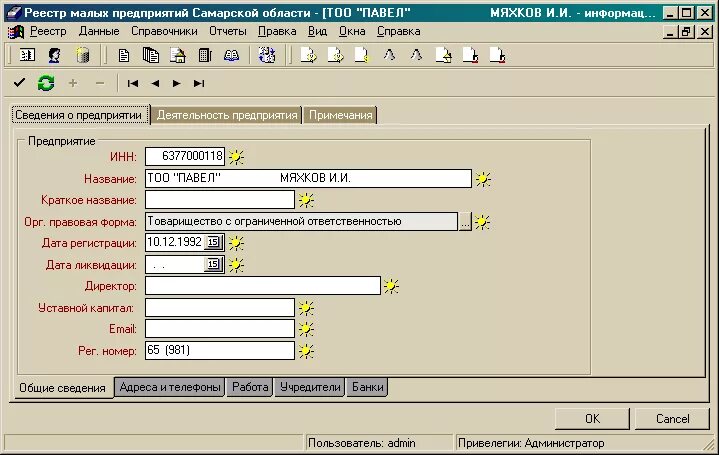Click status bar text Пользователь: admin
The width and height of the screenshot is (719, 455).
(362, 443)
